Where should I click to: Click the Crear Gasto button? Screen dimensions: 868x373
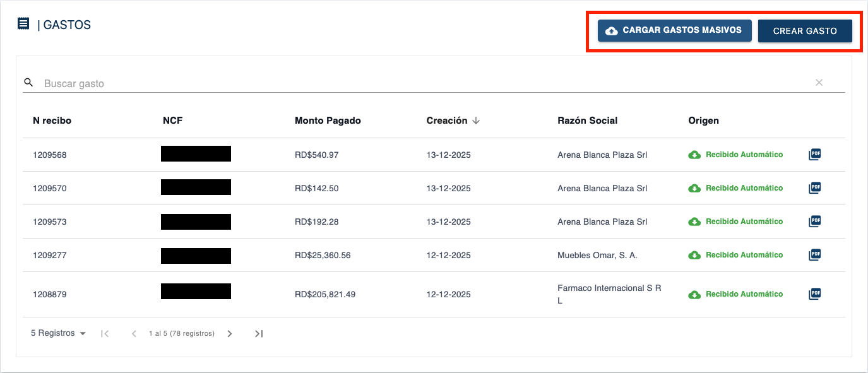click(x=805, y=31)
